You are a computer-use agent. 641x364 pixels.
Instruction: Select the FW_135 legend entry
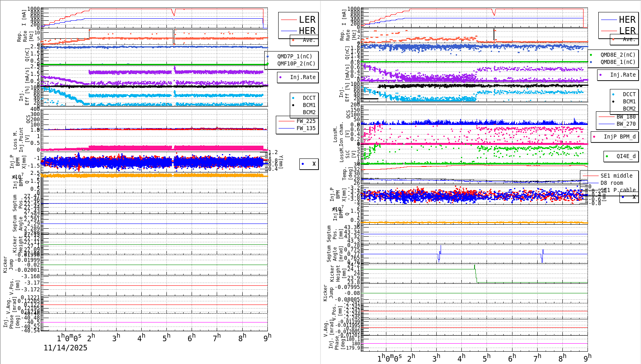(x=306, y=128)
